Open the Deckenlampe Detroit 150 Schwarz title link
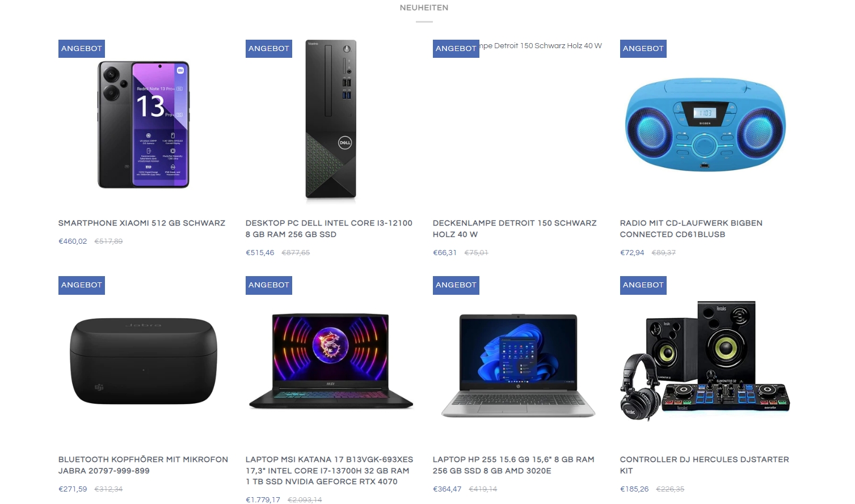The width and height of the screenshot is (855, 504). click(x=515, y=229)
